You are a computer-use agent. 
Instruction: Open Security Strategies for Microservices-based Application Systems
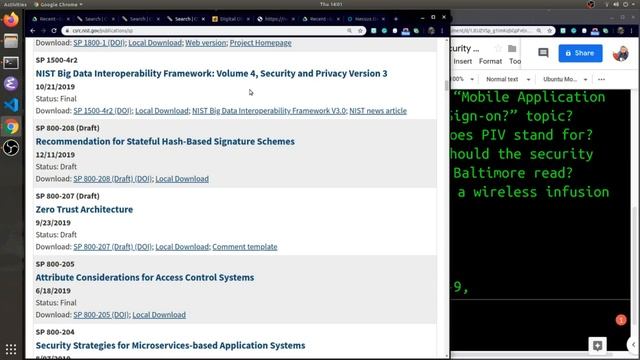170,346
